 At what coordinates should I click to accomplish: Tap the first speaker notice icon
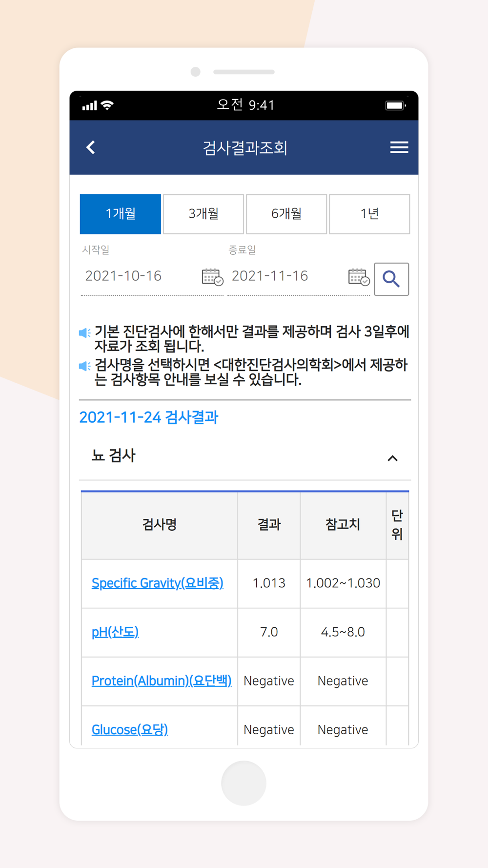[x=85, y=333]
